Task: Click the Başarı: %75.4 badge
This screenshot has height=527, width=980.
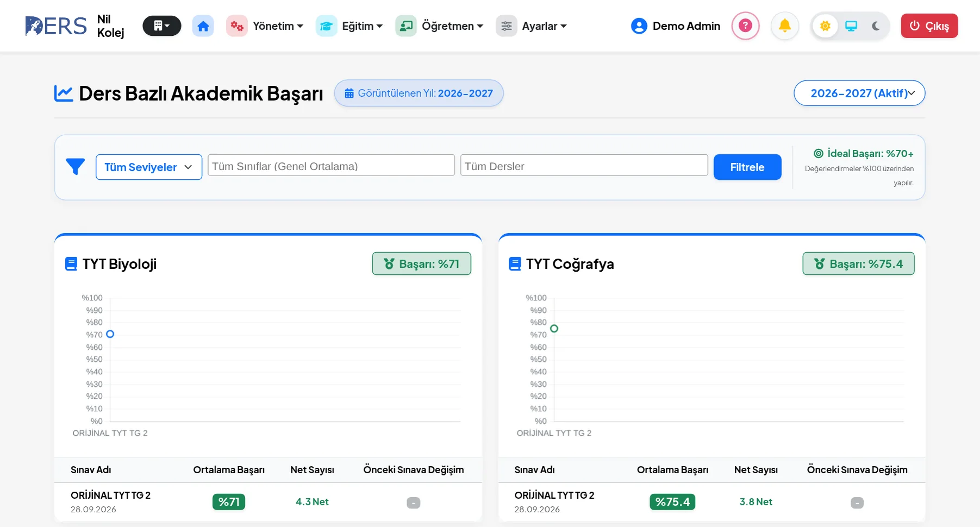Action: [859, 264]
